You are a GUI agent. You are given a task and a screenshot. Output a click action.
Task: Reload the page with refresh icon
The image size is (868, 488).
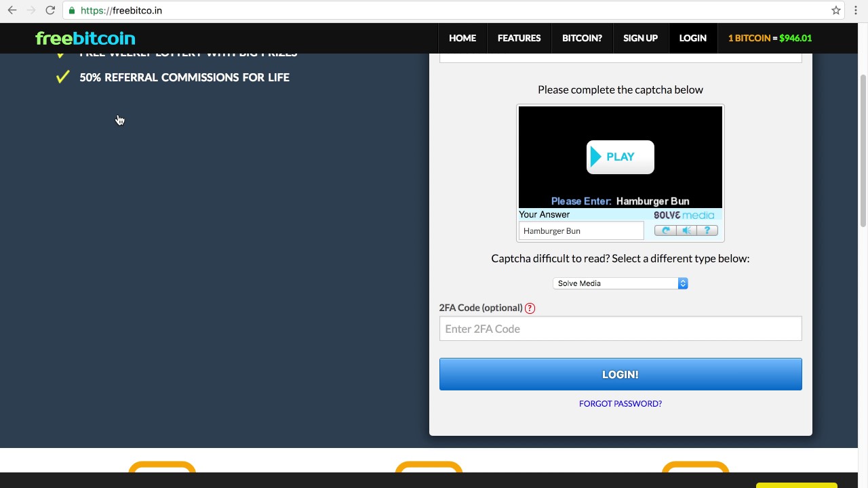pyautogui.click(x=50, y=10)
